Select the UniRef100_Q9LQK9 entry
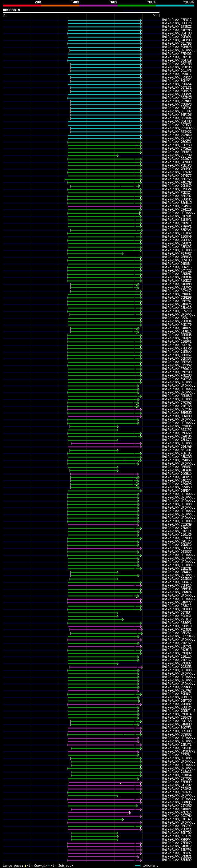 tap(176, 186)
